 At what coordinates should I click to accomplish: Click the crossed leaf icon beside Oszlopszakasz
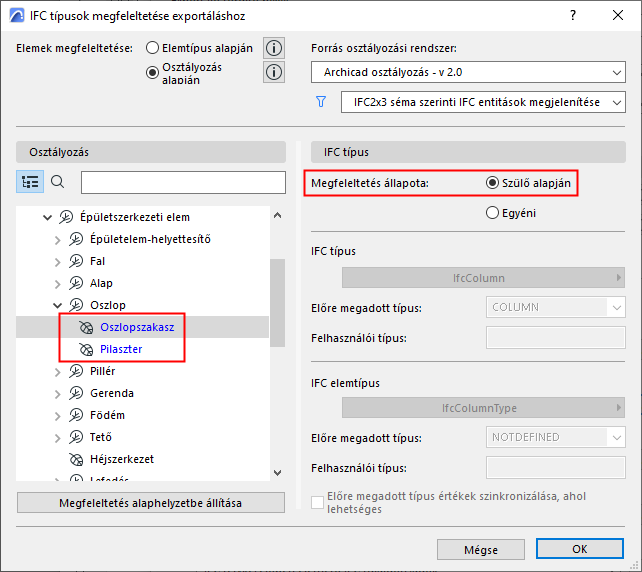tap(86, 327)
